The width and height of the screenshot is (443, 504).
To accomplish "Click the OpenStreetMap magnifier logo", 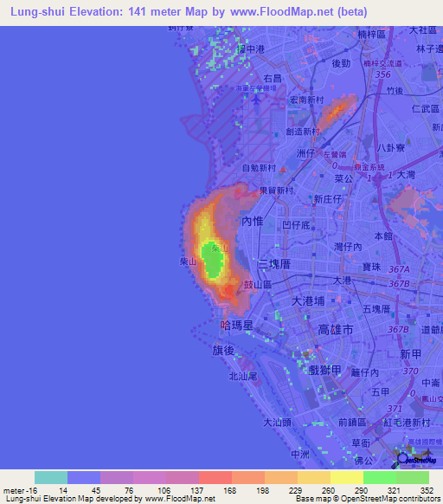I will click(414, 460).
